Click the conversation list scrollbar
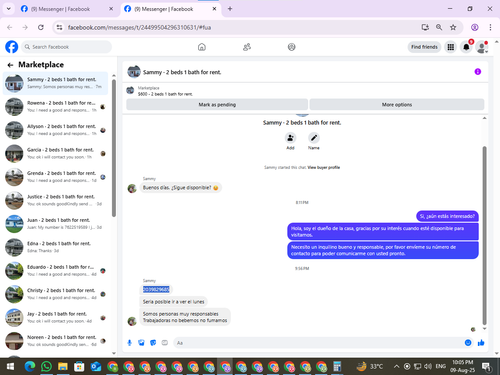This screenshot has width=500, height=375. (x=114, y=148)
